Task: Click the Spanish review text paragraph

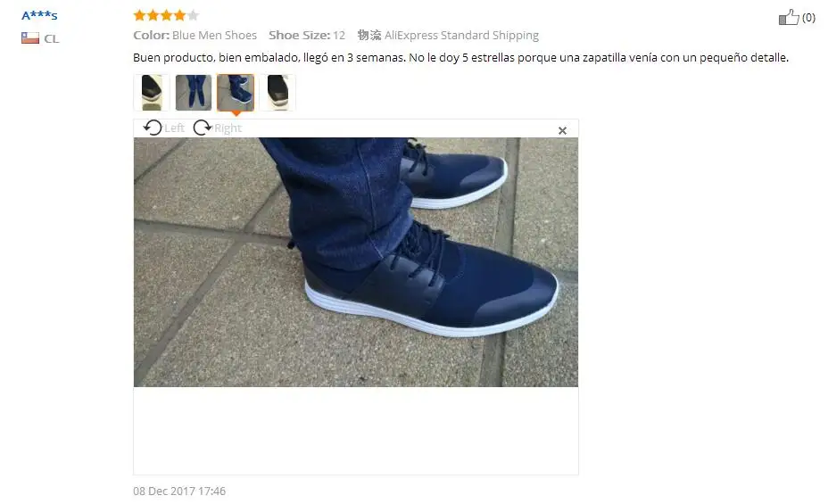Action: point(460,57)
